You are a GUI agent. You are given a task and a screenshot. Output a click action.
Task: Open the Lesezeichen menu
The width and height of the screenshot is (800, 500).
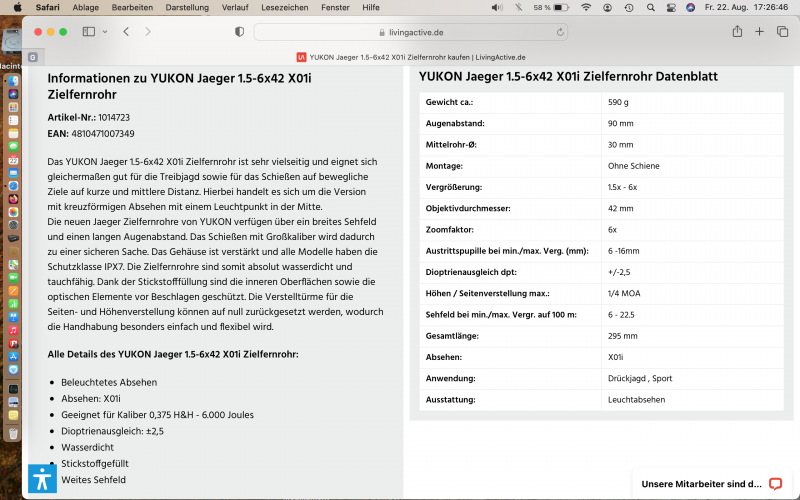(x=285, y=7)
